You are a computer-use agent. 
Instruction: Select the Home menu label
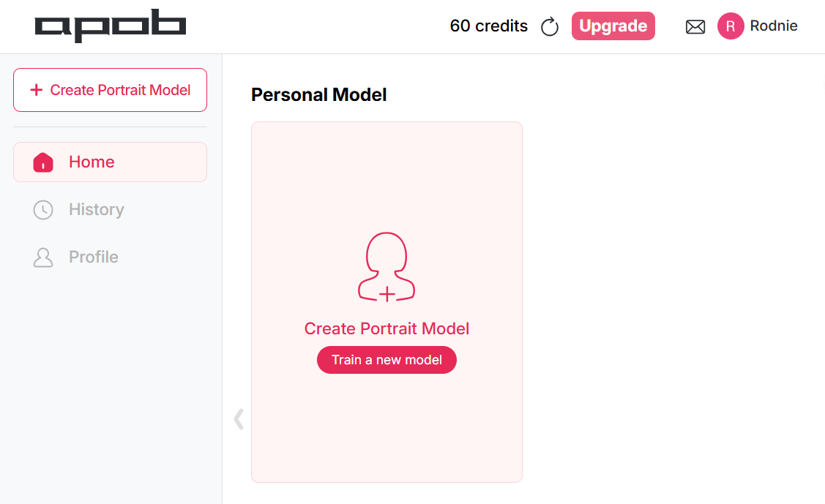pos(92,162)
